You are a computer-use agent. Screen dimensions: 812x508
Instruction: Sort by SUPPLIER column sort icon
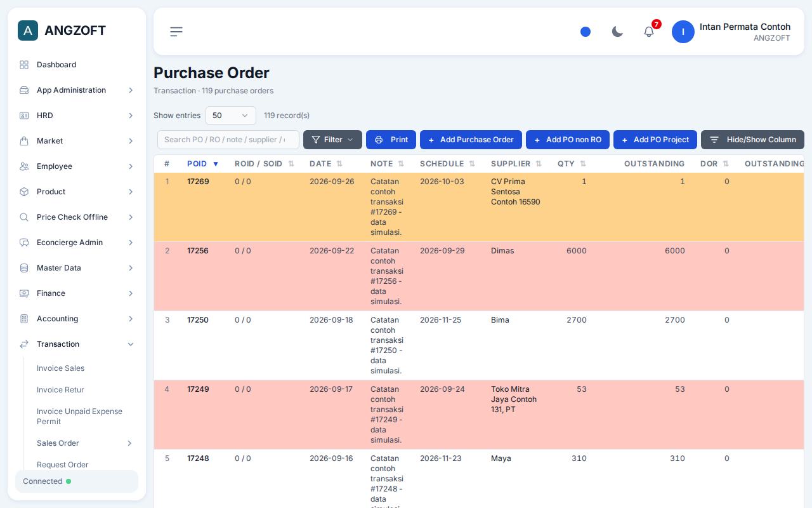pos(539,164)
